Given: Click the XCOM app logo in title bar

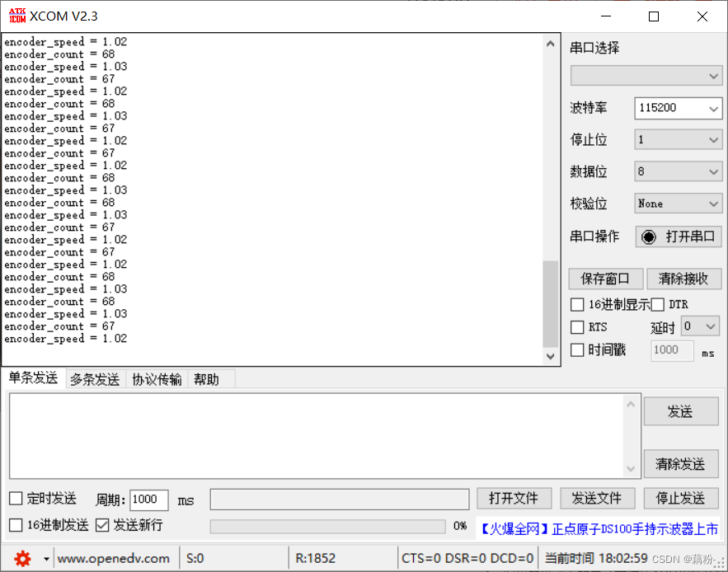Looking at the screenshot, I should [x=17, y=16].
